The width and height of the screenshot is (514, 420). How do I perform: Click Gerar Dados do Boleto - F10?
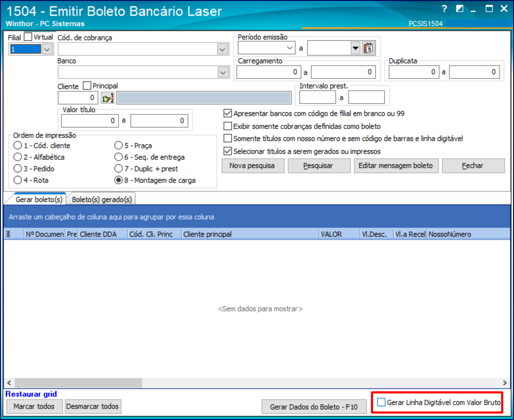coord(314,407)
